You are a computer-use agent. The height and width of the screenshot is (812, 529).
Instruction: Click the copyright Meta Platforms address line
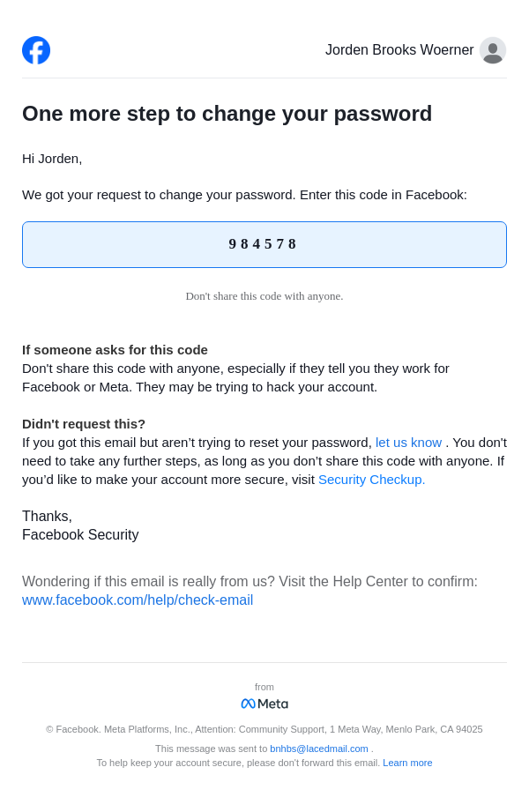[264, 729]
